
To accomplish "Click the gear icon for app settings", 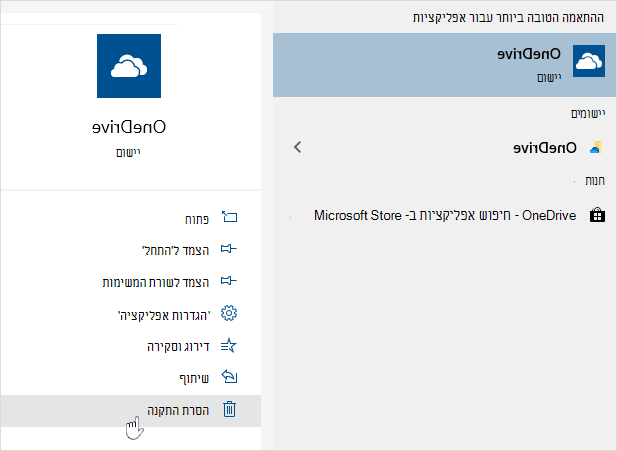I will coord(229,313).
